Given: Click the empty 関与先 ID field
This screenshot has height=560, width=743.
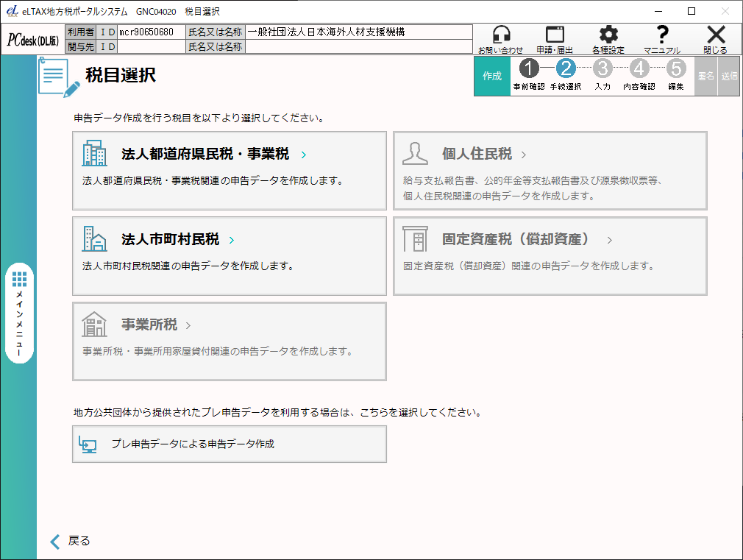Looking at the screenshot, I should tap(151, 46).
